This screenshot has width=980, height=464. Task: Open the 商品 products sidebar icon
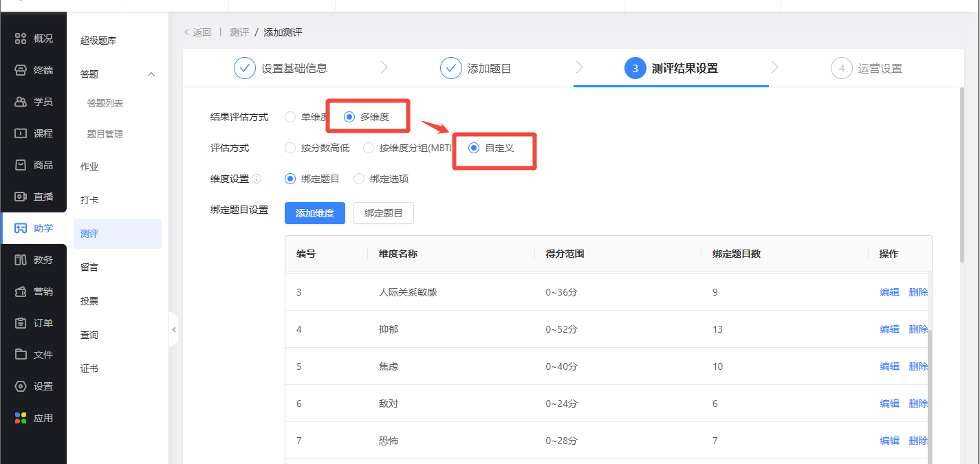[21, 165]
